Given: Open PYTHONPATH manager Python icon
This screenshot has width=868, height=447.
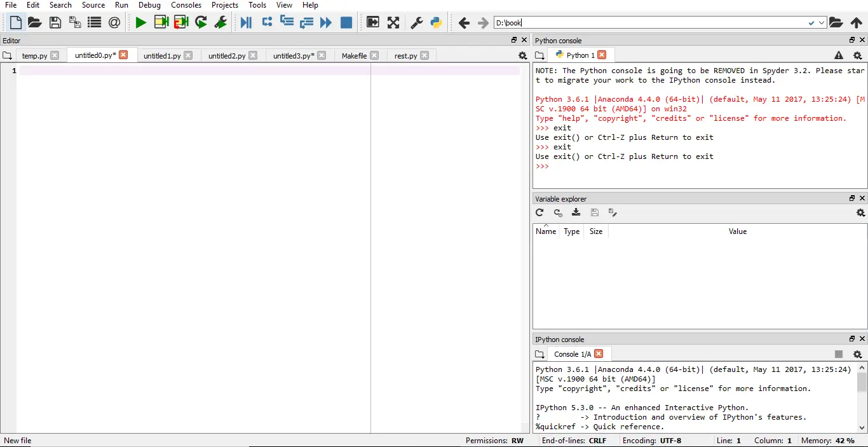Looking at the screenshot, I should coord(436,23).
